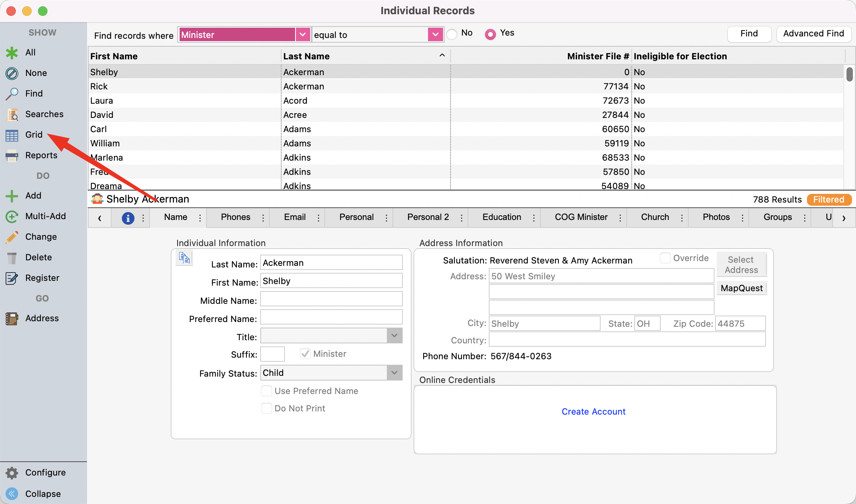Image resolution: width=856 pixels, height=504 pixels.
Task: Open Reports printer icon
Action: (x=12, y=155)
